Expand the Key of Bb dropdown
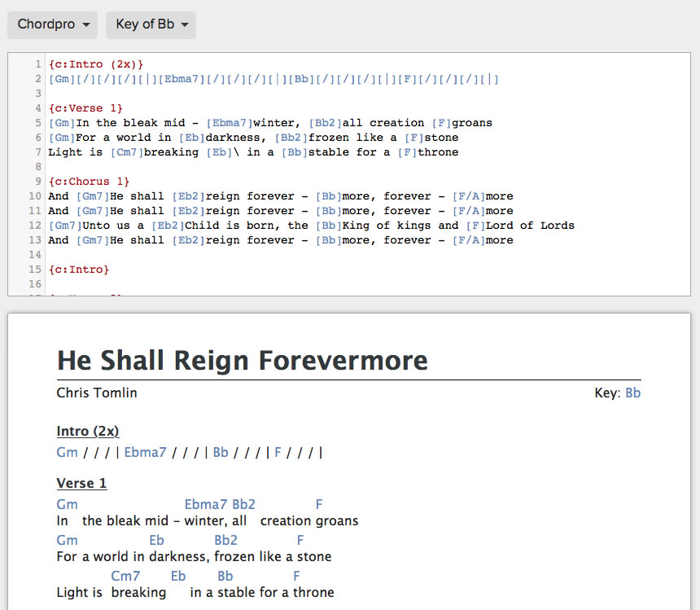Image resolution: width=700 pixels, height=610 pixels. pos(151,24)
